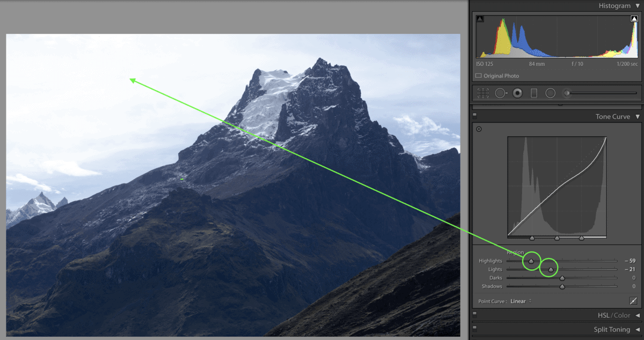
Task: Select the Adjustment Brush tool
Action: coord(601,93)
